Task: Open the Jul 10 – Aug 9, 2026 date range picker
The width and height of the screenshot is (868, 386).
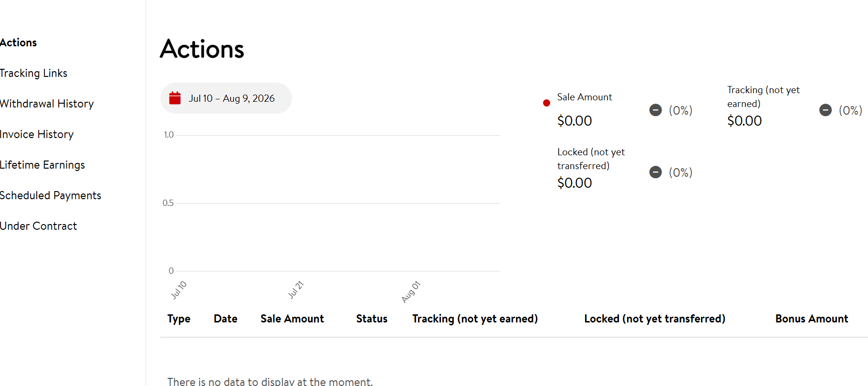Action: [226, 98]
